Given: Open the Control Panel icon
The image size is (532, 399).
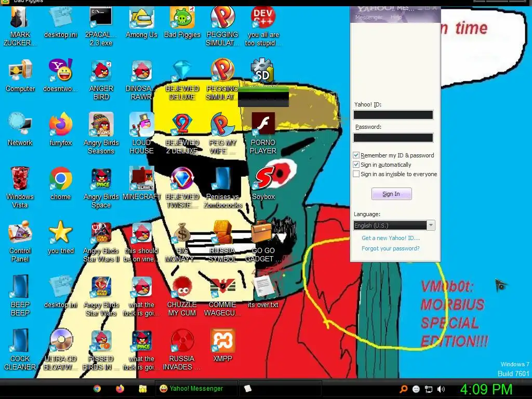Looking at the screenshot, I should pos(20,241).
